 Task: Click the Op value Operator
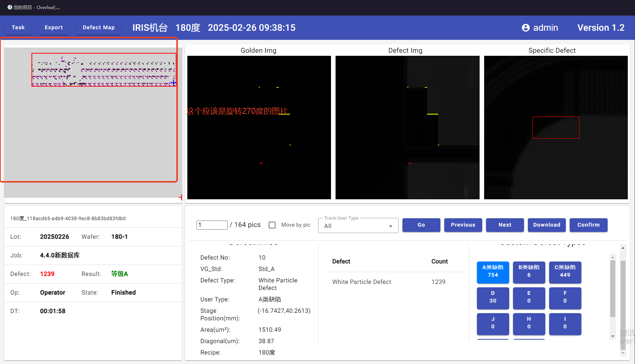[52, 293]
